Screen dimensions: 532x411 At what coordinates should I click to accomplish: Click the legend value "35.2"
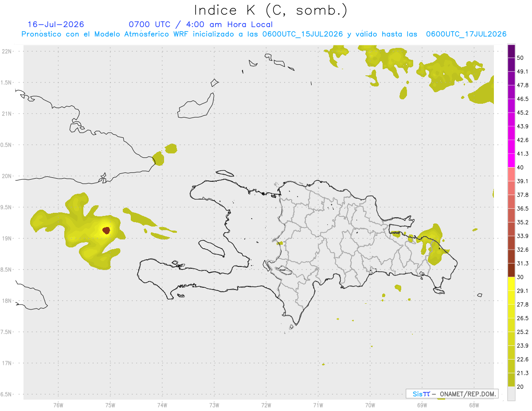pos(523,223)
